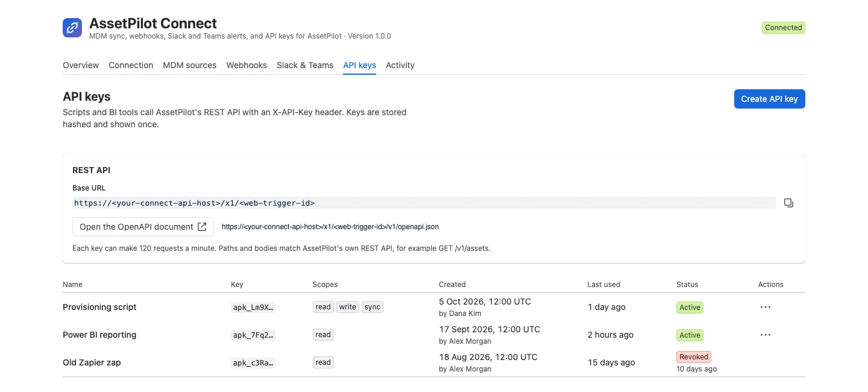Image resolution: width=868 pixels, height=392 pixels.
Task: Select the Webhooks tab
Action: click(x=247, y=65)
